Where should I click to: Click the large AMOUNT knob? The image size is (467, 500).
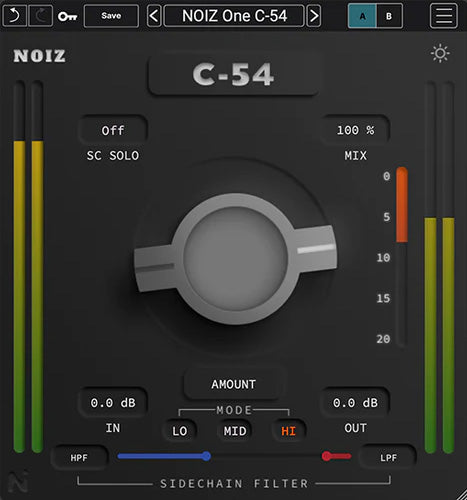click(x=235, y=259)
